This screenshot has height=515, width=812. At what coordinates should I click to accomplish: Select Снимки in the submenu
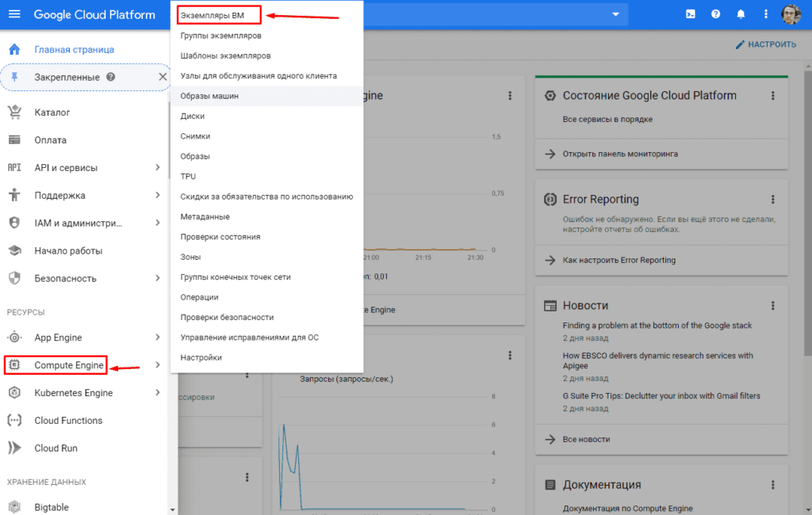pyautogui.click(x=195, y=136)
